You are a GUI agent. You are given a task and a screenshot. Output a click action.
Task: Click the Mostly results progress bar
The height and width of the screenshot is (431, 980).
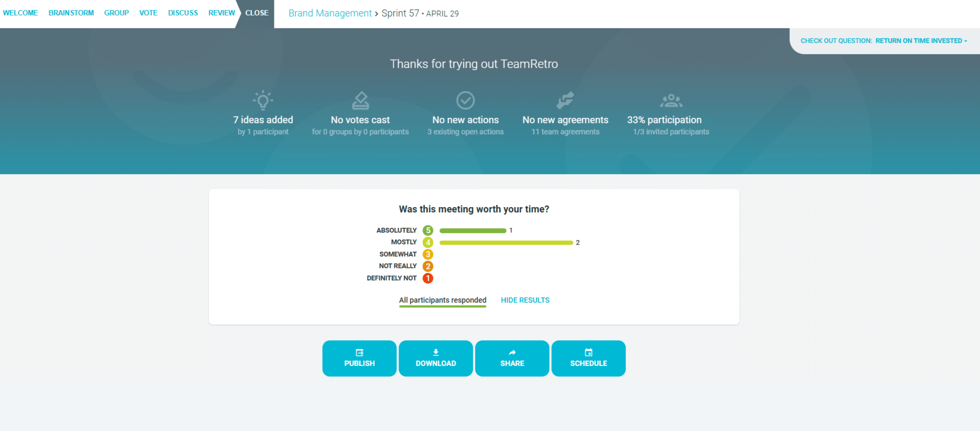(x=506, y=242)
